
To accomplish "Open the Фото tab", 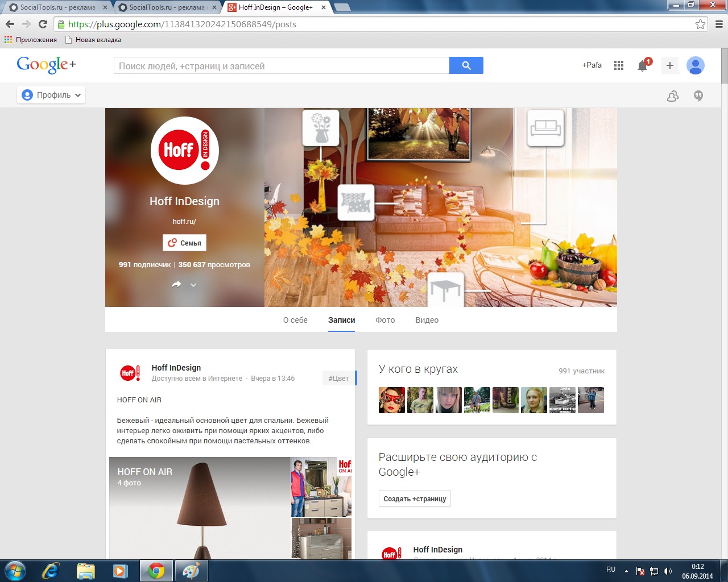I will (x=385, y=320).
